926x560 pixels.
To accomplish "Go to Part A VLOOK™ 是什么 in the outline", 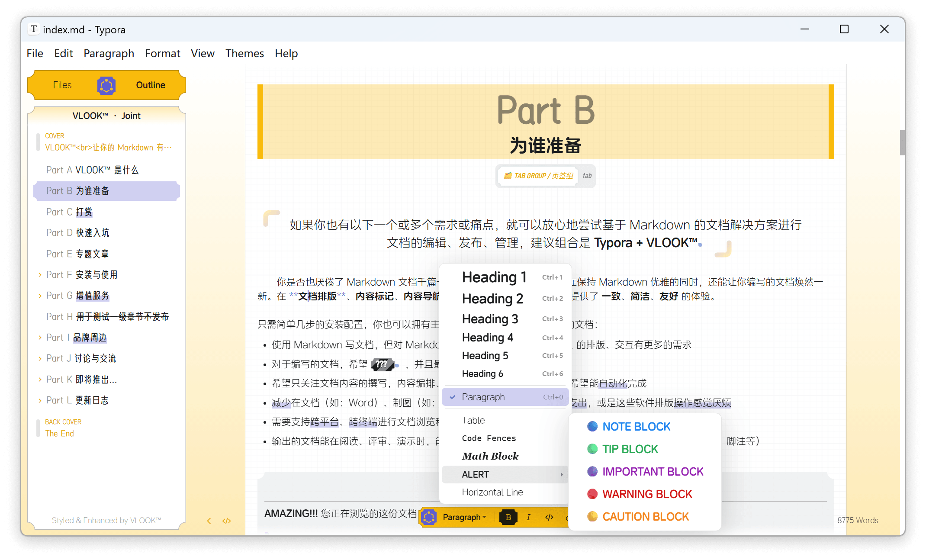I will pos(106,170).
